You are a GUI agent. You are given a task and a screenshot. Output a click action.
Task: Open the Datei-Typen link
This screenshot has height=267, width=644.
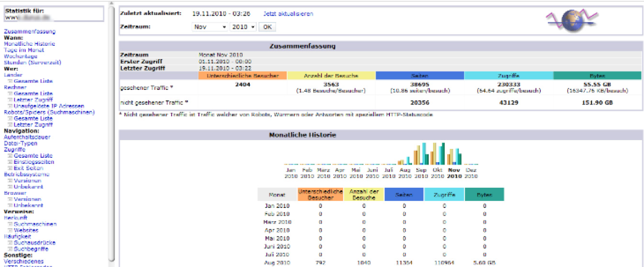coord(21,143)
